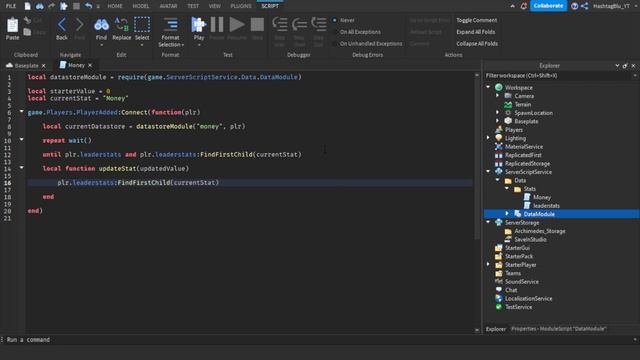Click the Stop test button

[257, 25]
